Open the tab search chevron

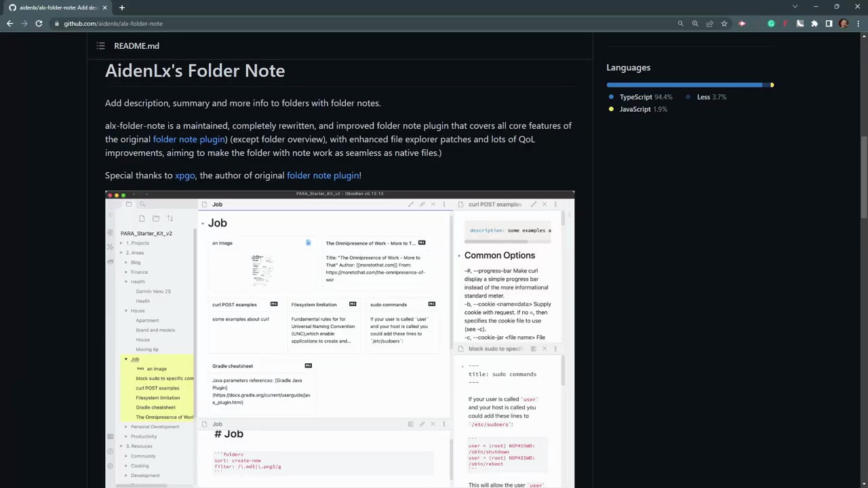[795, 7]
